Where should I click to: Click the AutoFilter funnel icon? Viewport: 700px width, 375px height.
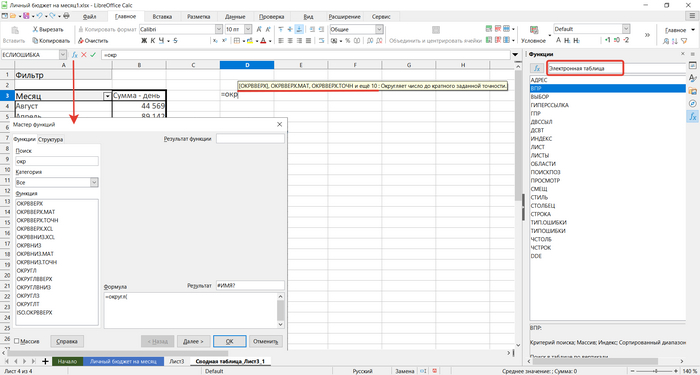pos(684,41)
